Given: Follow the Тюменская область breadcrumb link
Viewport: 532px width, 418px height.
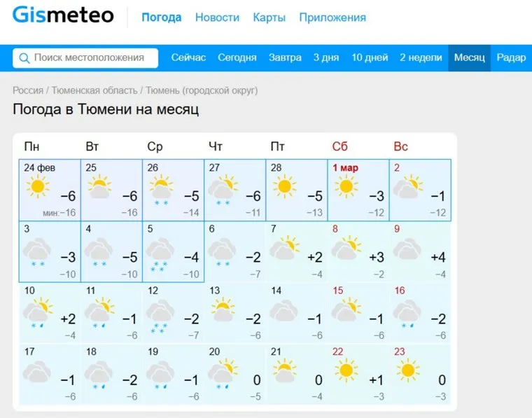Looking at the screenshot, I should (x=93, y=91).
